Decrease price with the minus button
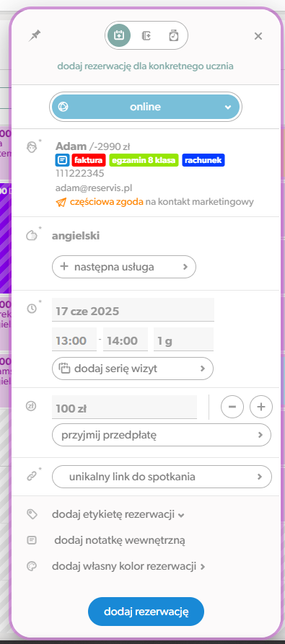 pyautogui.click(x=232, y=407)
